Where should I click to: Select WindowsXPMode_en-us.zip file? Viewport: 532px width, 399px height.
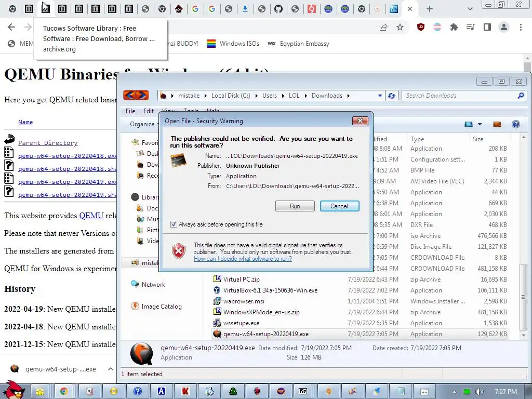click(x=261, y=312)
